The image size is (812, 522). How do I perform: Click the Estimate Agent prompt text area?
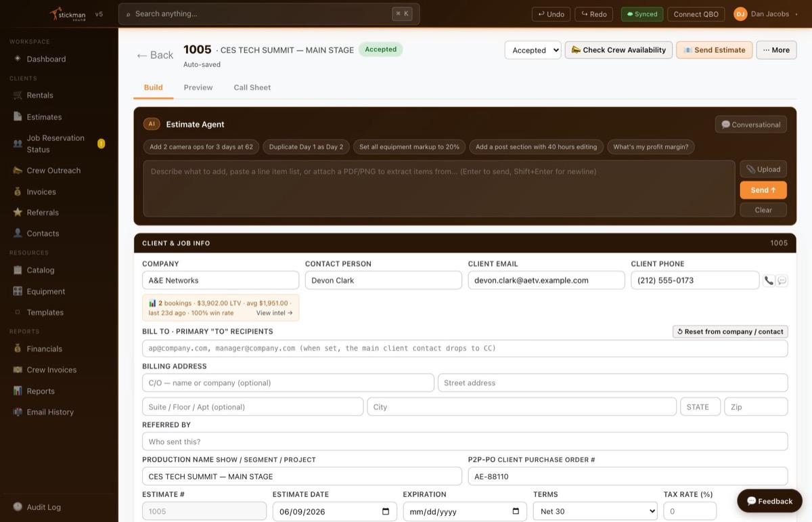pyautogui.click(x=439, y=189)
